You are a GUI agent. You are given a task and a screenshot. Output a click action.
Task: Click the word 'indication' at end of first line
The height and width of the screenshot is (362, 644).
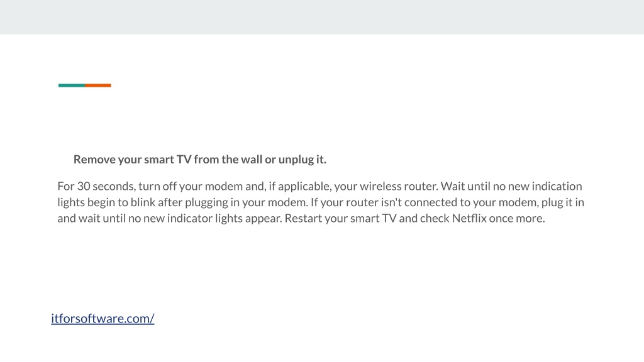[x=557, y=186]
